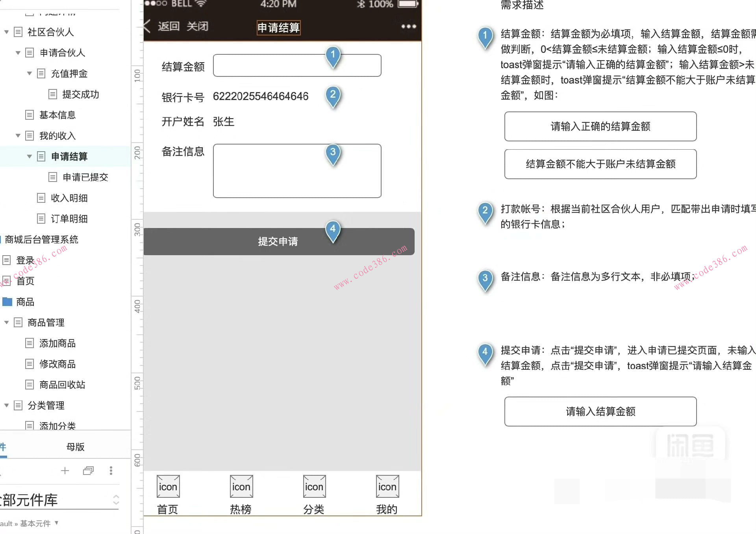The height and width of the screenshot is (534, 756).
Task: Switch to the 元件 tab
Action: pos(3,447)
